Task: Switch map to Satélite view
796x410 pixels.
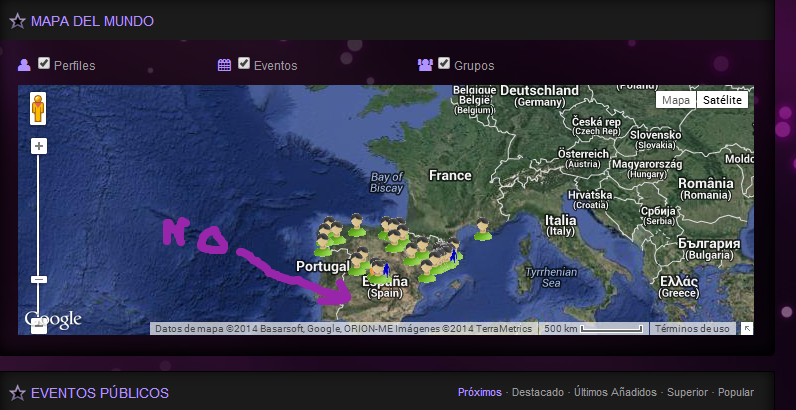Action: [722, 100]
